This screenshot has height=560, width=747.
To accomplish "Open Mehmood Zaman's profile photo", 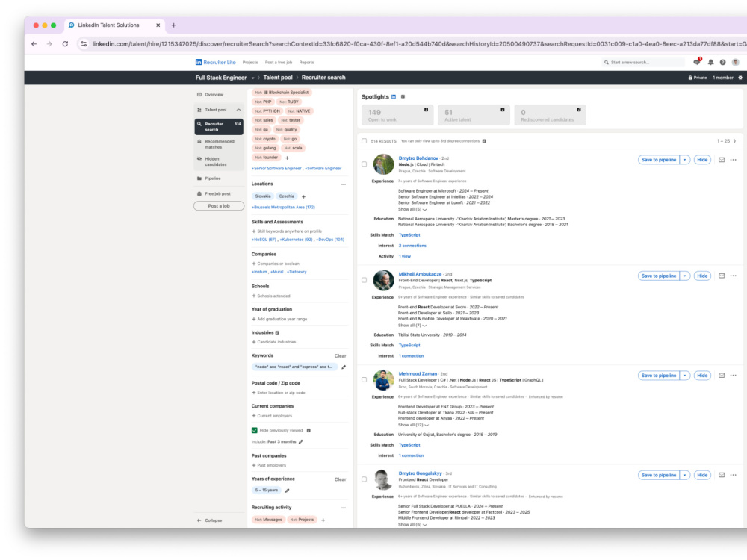I will 383,380.
